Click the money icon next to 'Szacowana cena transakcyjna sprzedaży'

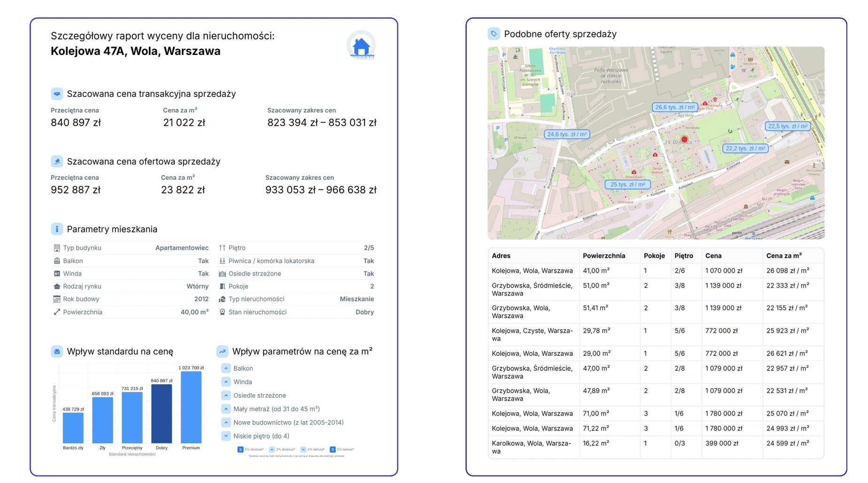[x=57, y=94]
